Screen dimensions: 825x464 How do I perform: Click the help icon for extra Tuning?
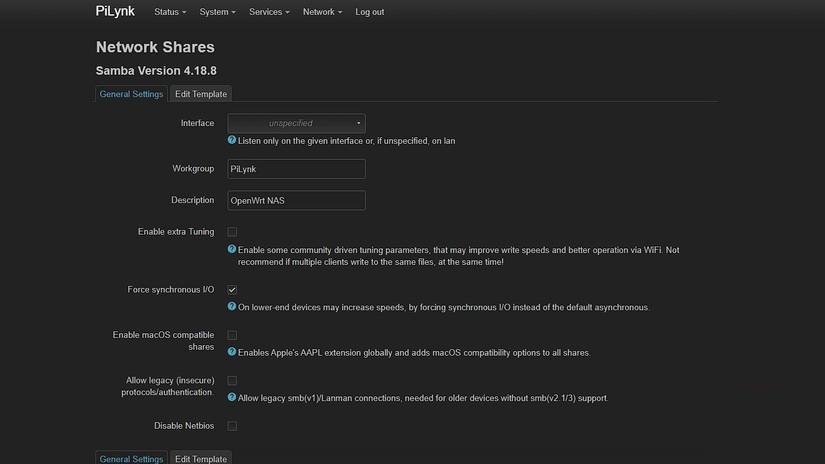click(x=232, y=249)
